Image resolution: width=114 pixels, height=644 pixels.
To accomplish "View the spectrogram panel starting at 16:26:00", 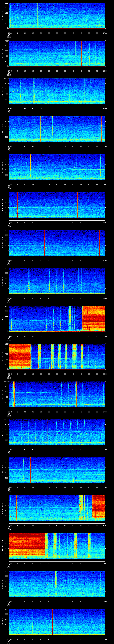I will click(x=57, y=394).
